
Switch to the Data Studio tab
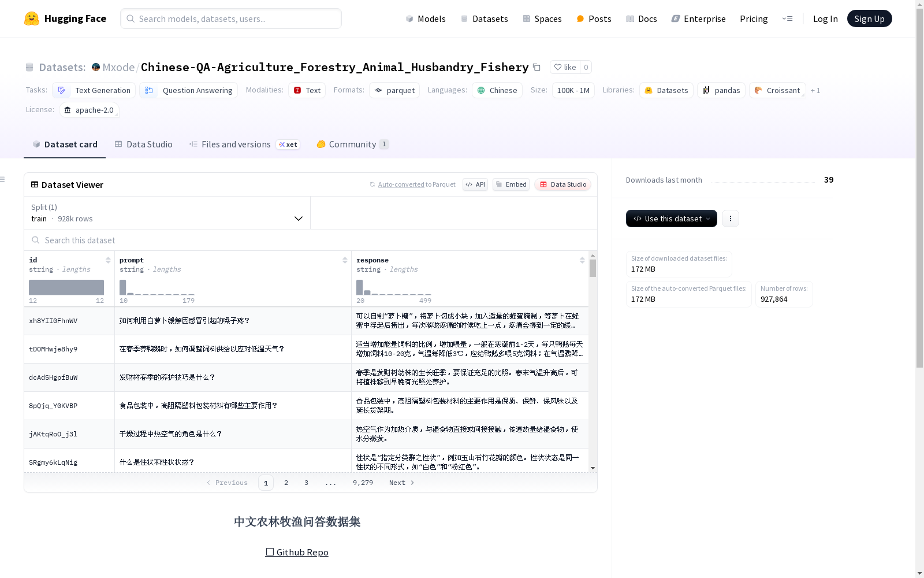143,144
